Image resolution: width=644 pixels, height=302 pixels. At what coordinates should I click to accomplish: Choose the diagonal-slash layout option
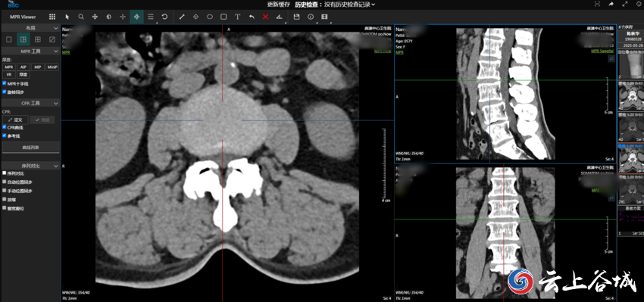[x=52, y=39]
